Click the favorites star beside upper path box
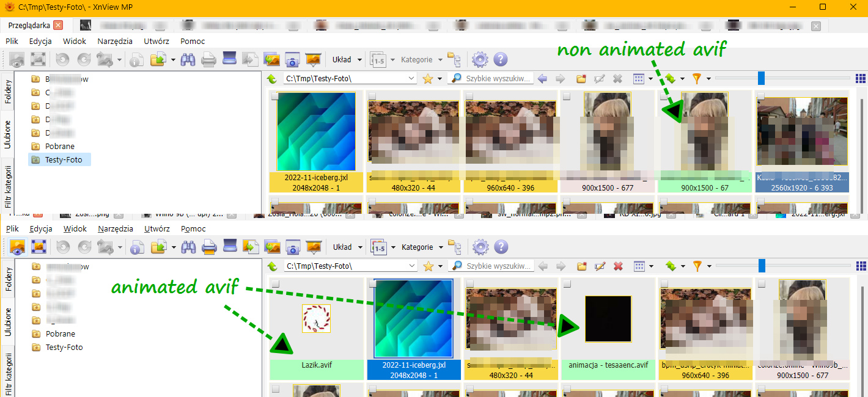868x397 pixels. 428,79
